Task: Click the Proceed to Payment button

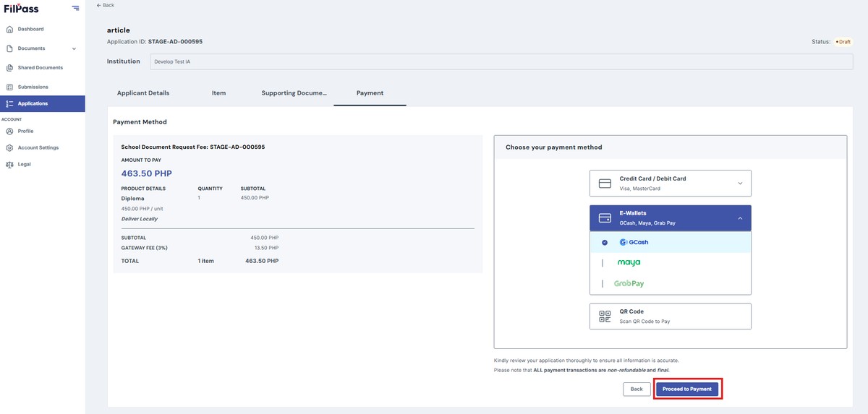Action: (687, 389)
